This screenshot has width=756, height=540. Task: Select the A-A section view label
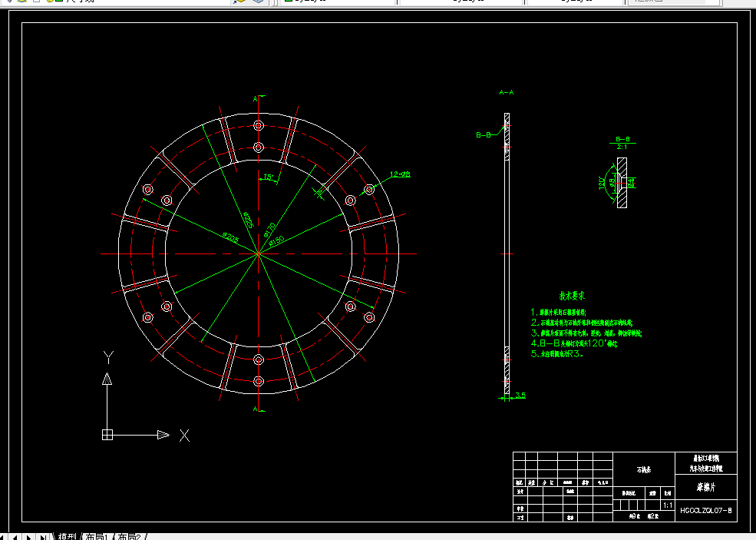[507, 92]
